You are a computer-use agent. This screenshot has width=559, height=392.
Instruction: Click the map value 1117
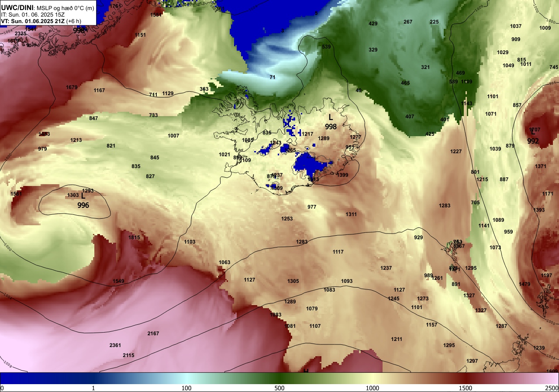click(338, 252)
